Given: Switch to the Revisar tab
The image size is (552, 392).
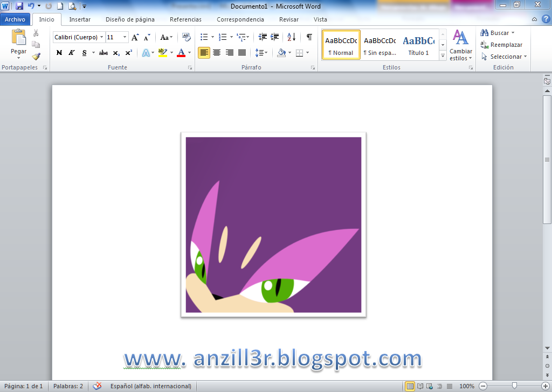Looking at the screenshot, I should click(289, 19).
